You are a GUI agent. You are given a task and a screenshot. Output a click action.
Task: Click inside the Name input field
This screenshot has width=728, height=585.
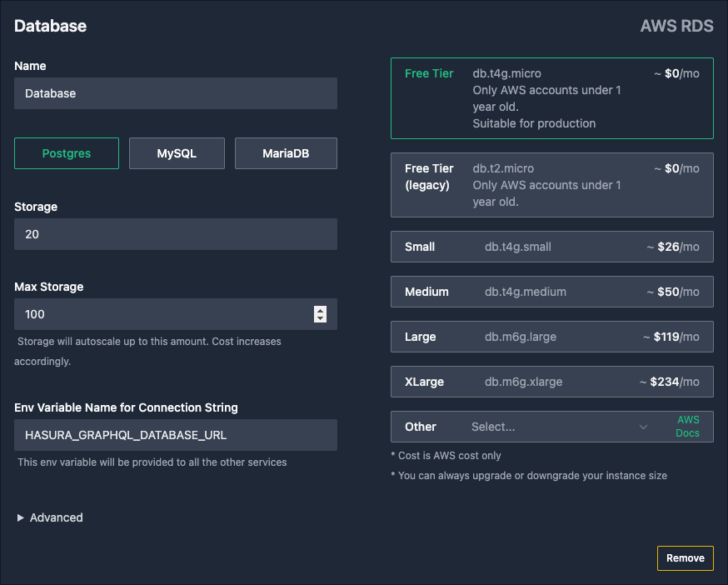point(175,93)
